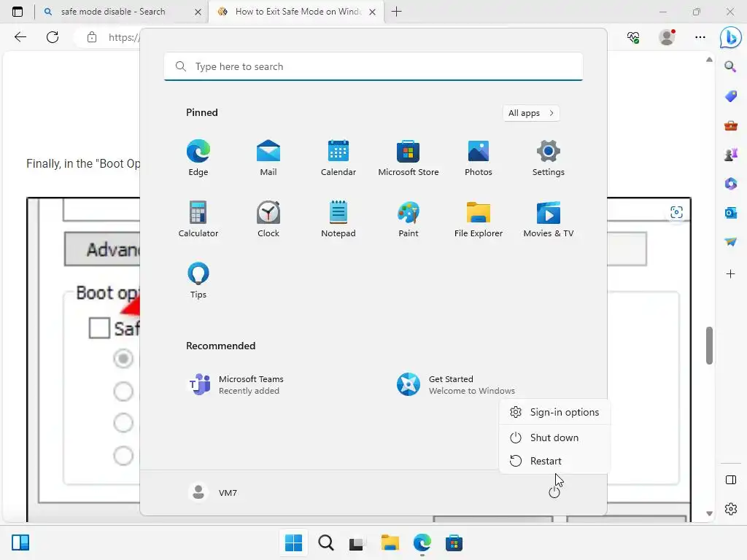Screen dimensions: 747x560
Task: Refresh the current page
Action: pos(53,37)
